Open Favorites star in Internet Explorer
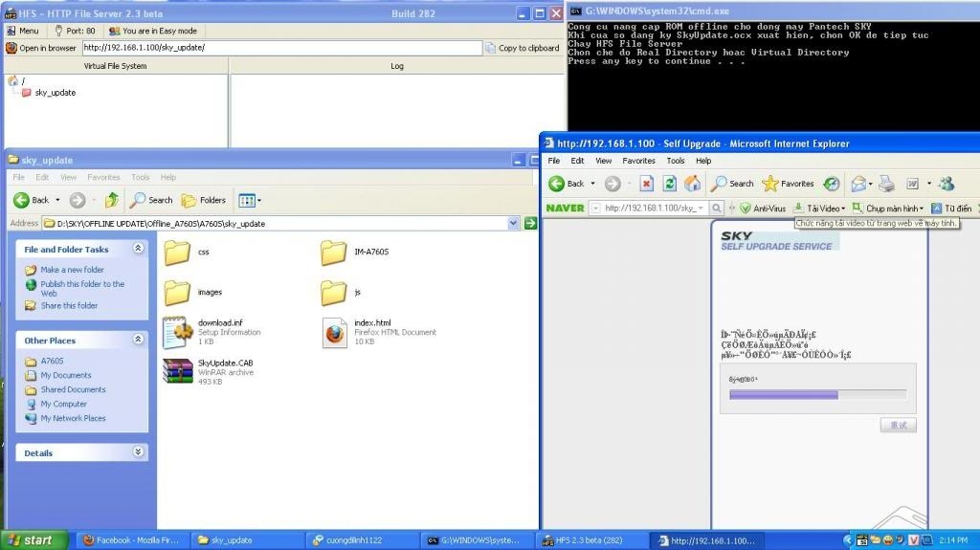Image resolution: width=980 pixels, height=550 pixels. pyautogui.click(x=789, y=183)
